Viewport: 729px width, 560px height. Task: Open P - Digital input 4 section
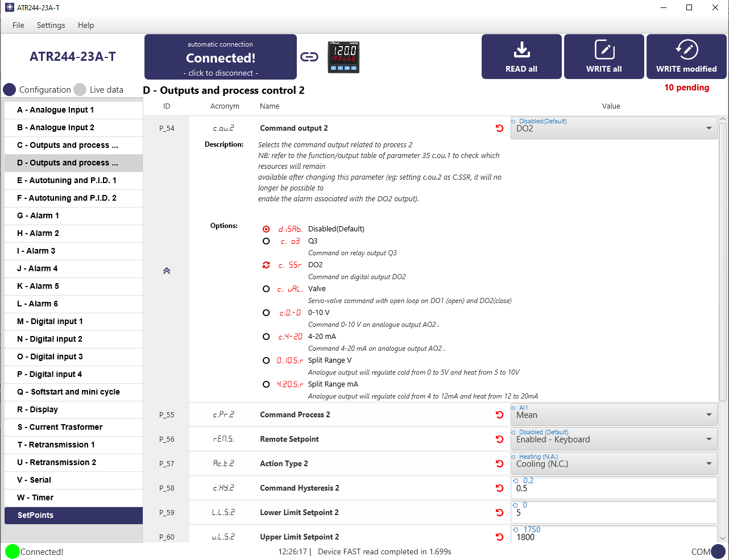coord(73,374)
